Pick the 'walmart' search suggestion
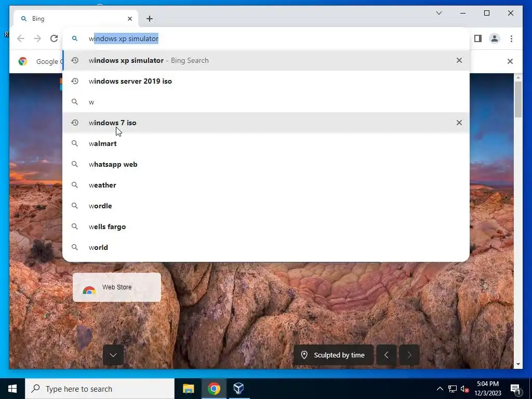Viewport: 532px width, 399px height. [x=266, y=143]
